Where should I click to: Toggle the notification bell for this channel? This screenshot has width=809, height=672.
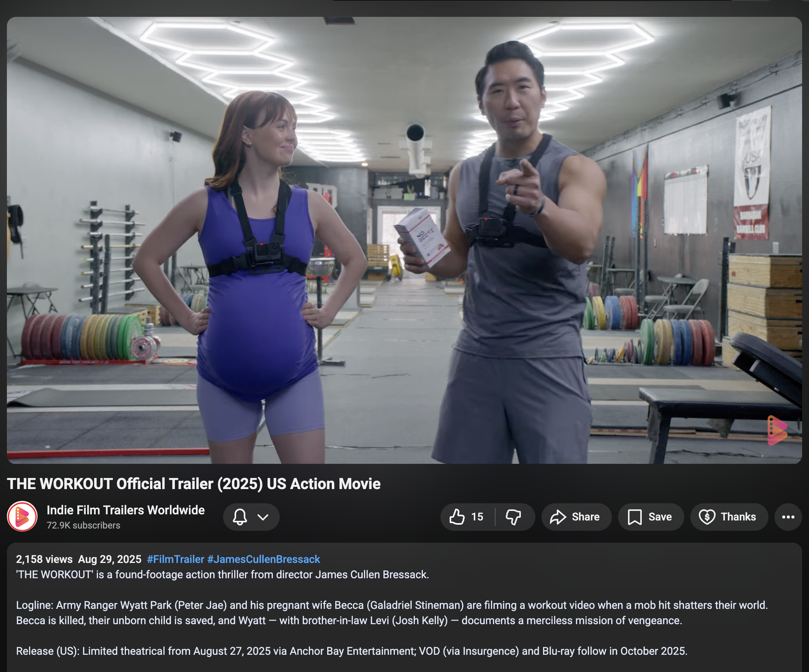point(240,517)
